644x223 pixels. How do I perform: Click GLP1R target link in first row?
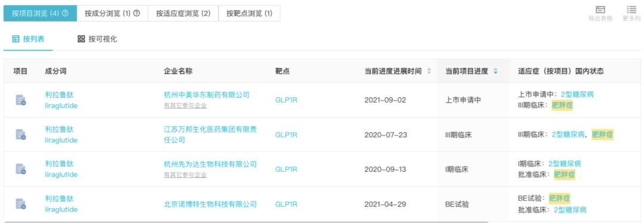coord(286,100)
